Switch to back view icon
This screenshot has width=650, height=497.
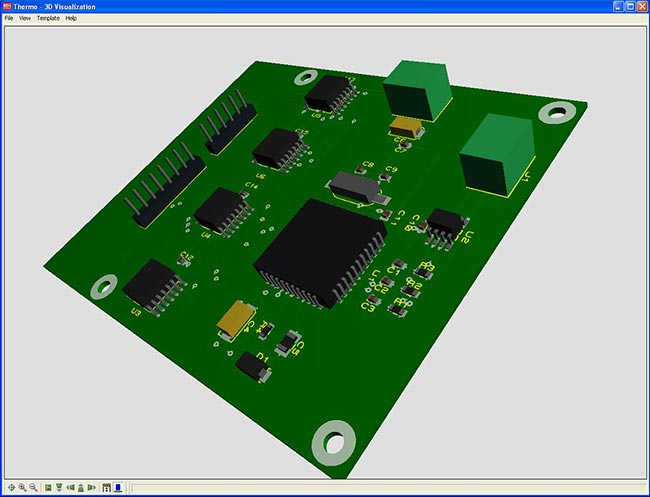(x=81, y=488)
